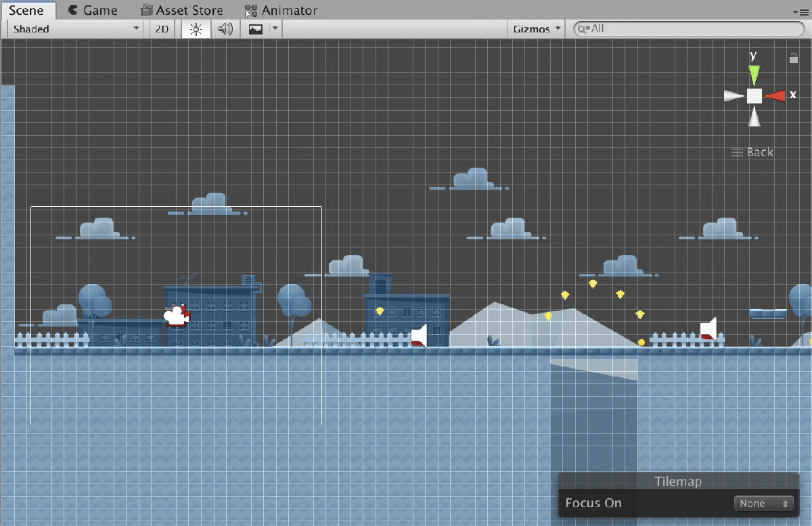Enable 2D mode in the scene toolbar

click(x=161, y=28)
